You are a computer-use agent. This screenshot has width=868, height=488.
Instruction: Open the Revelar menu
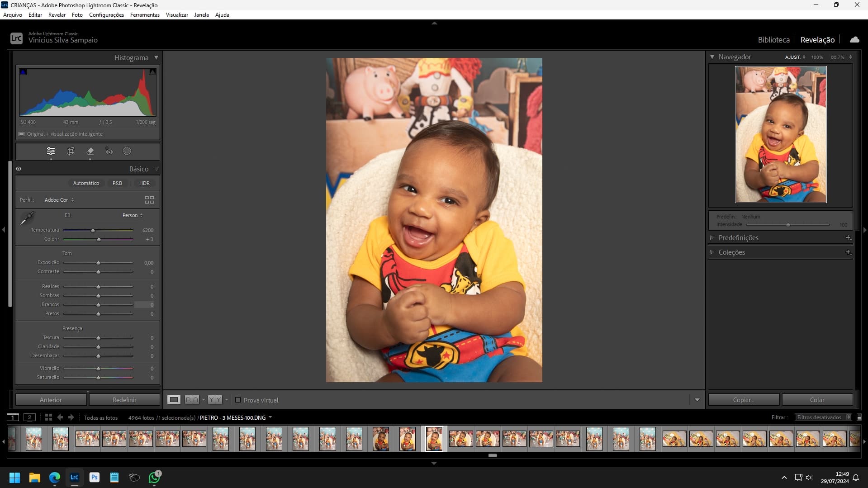57,14
